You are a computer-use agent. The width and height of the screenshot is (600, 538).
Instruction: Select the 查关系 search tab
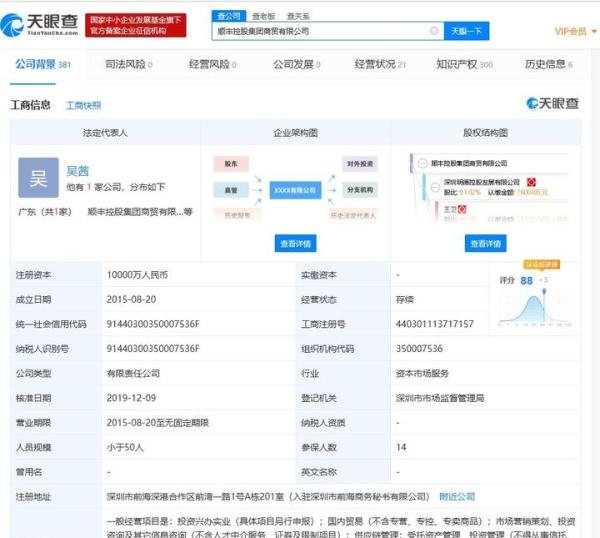point(298,16)
